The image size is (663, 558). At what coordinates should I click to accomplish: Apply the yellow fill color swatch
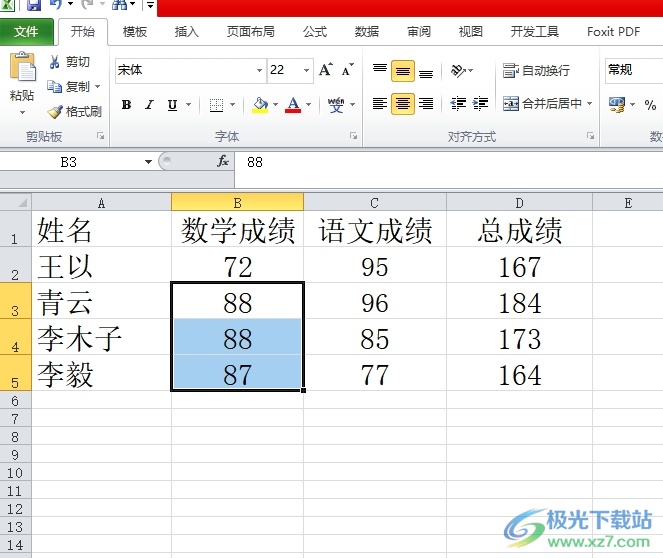coord(261,105)
